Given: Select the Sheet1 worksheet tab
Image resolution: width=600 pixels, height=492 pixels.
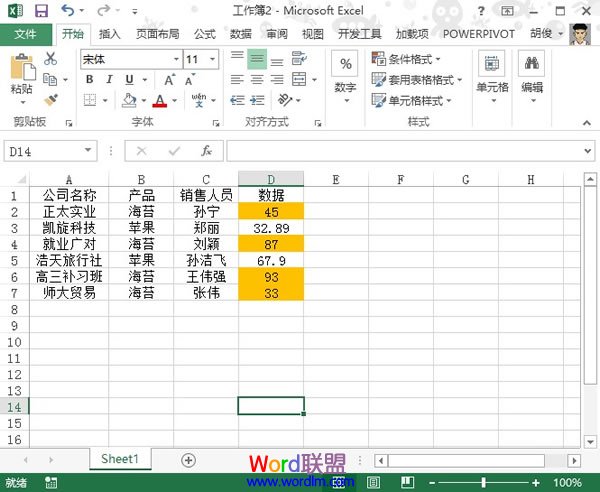Looking at the screenshot, I should (120, 459).
